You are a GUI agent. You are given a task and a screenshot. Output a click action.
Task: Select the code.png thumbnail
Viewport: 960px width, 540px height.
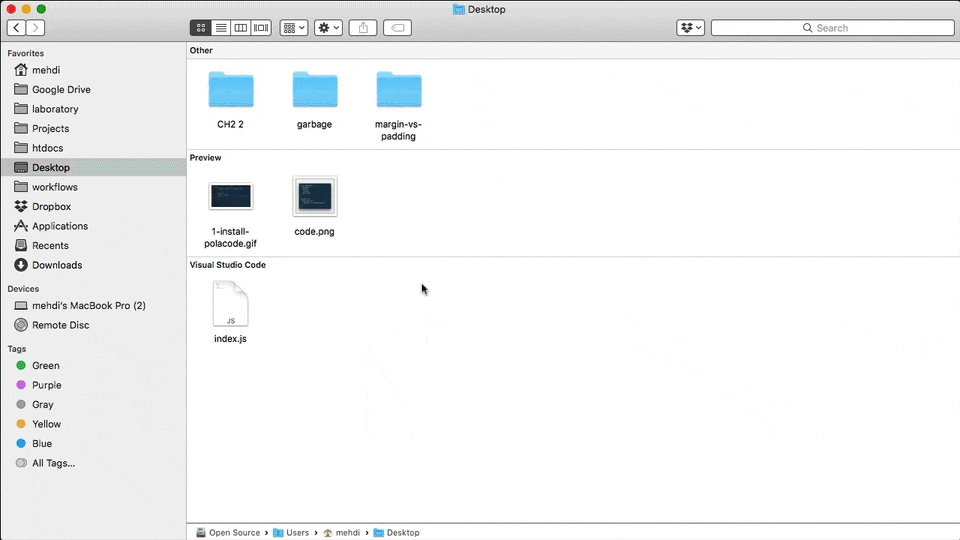315,197
